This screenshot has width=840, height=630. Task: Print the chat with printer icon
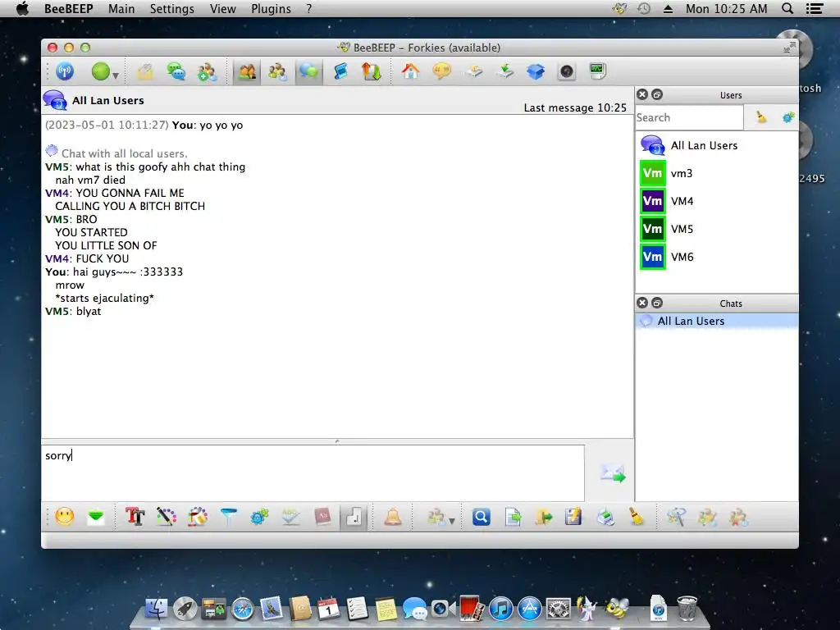605,517
